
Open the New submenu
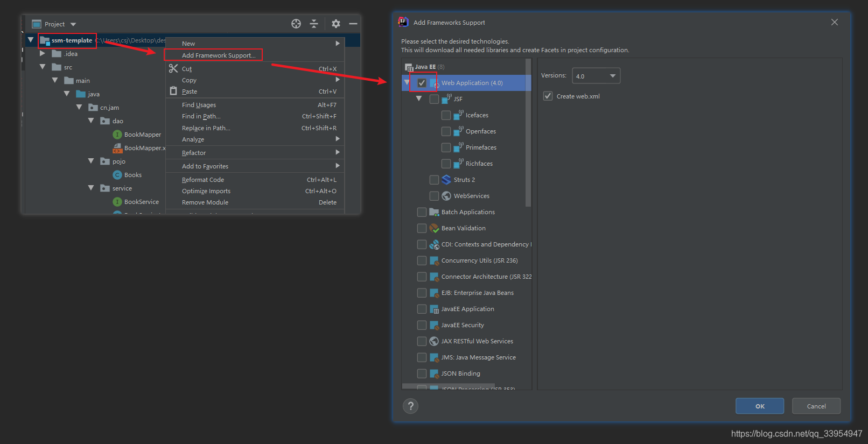pos(255,44)
